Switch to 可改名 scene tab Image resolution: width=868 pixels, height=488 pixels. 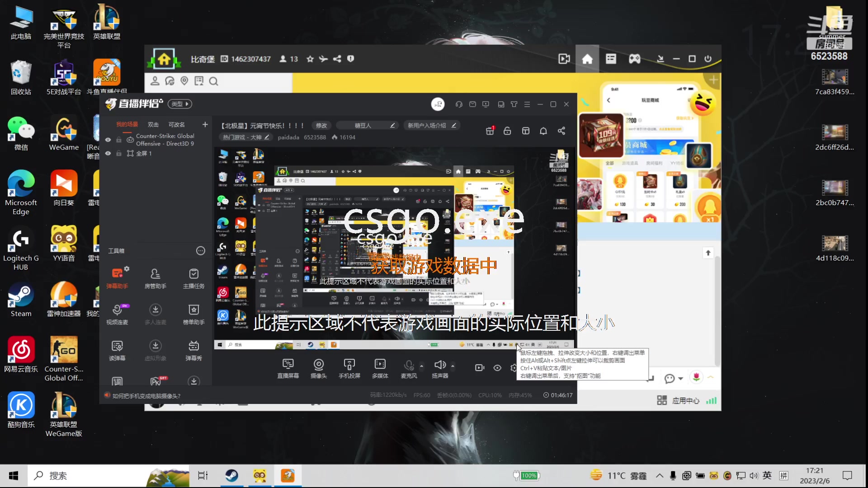(177, 124)
